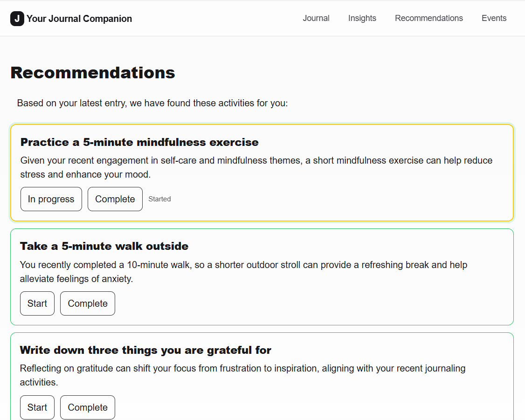The image size is (525, 420).
Task: Open the Journal nav item
Action: tap(316, 18)
